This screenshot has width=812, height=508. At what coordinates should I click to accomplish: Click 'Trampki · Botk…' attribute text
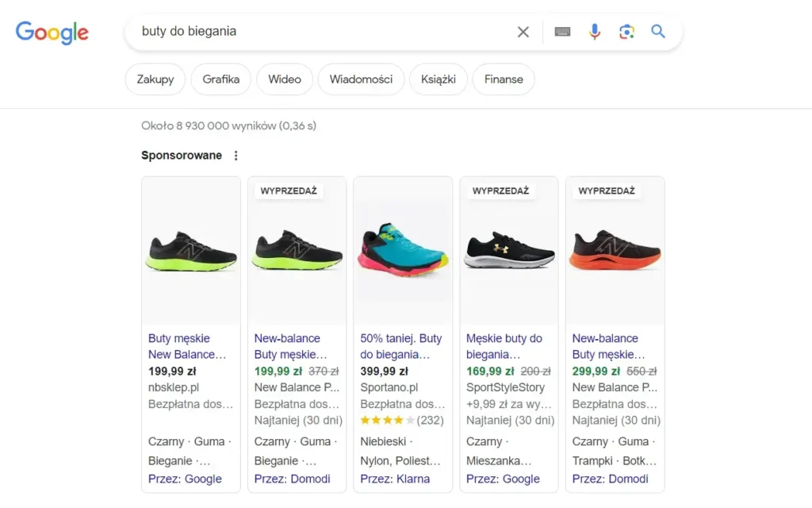click(615, 461)
